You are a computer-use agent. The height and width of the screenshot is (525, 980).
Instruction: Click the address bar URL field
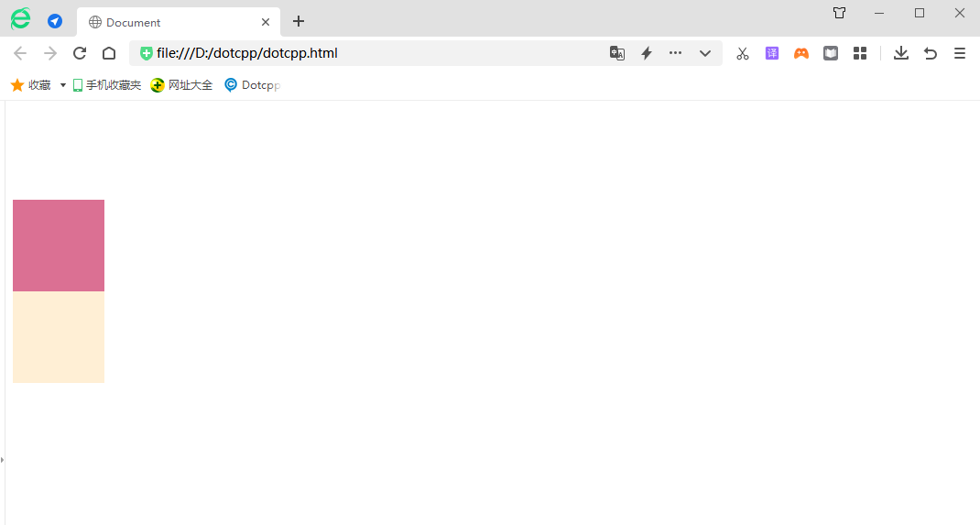(x=366, y=53)
